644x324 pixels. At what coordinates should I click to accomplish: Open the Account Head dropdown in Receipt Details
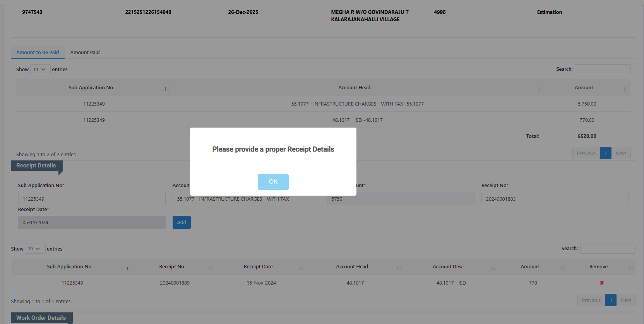click(246, 199)
